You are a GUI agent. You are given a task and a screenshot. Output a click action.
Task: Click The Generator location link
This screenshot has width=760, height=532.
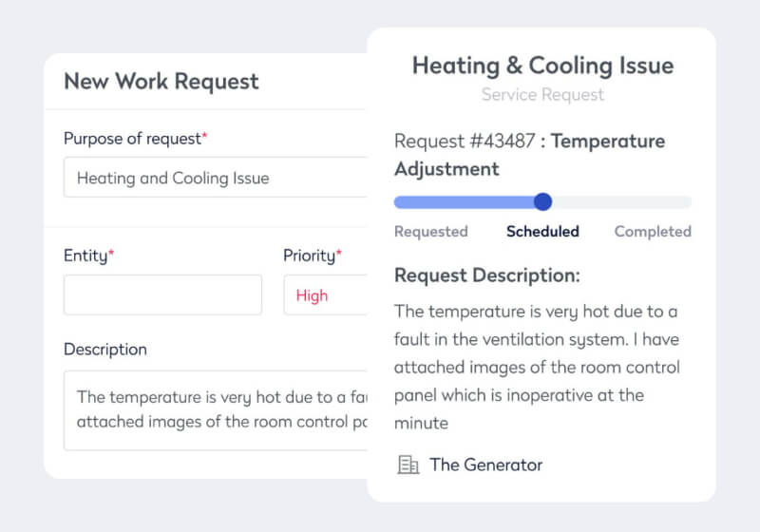485,465
